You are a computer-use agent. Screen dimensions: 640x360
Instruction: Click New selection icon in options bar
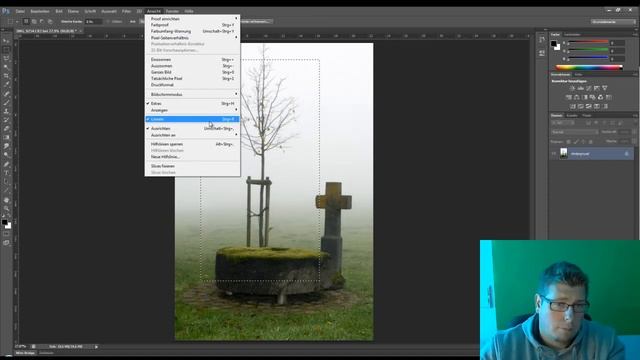[26, 21]
